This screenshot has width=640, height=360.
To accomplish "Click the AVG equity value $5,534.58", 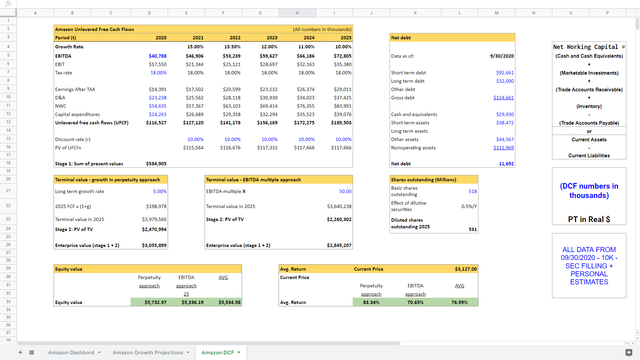I will (x=229, y=302).
